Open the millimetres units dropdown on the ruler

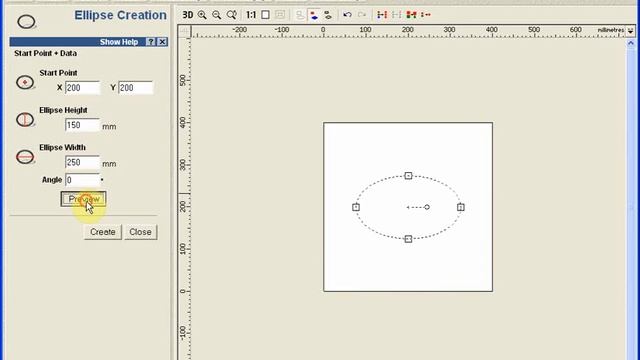631,31
